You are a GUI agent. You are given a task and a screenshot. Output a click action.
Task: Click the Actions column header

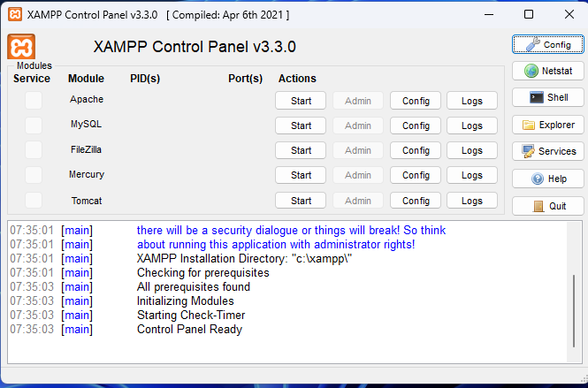(x=297, y=79)
